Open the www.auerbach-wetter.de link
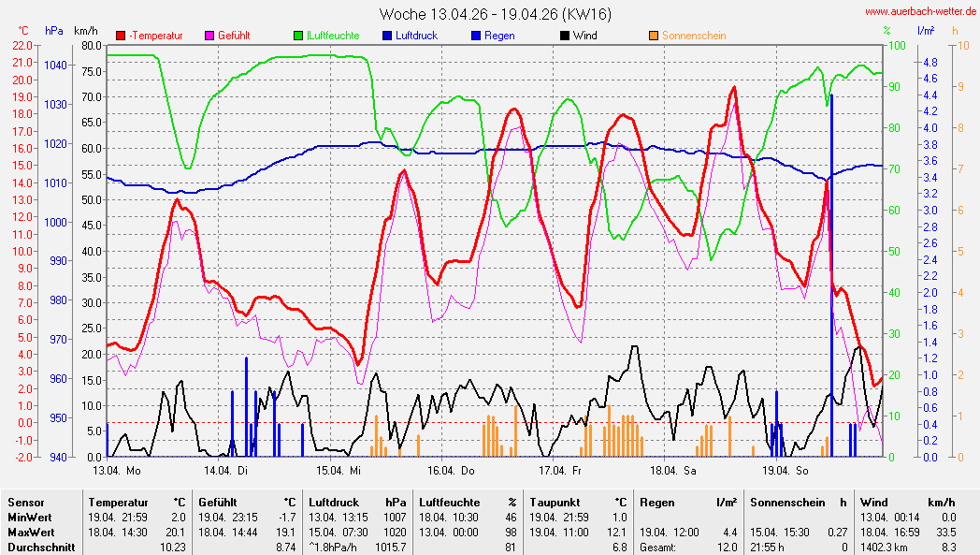Screen dimensions: 980x555 [x=918, y=12]
